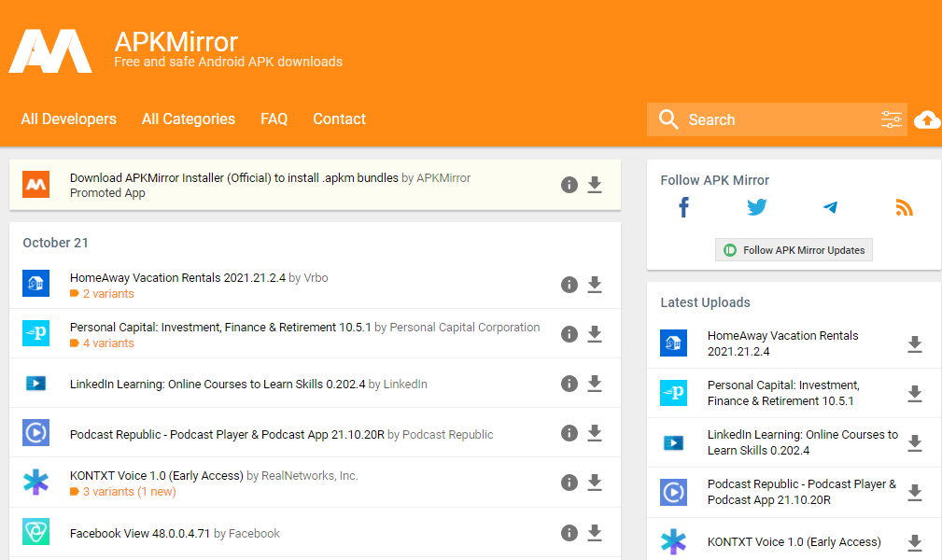
Task: View HomeAway 2 variants link
Action: pos(108,294)
